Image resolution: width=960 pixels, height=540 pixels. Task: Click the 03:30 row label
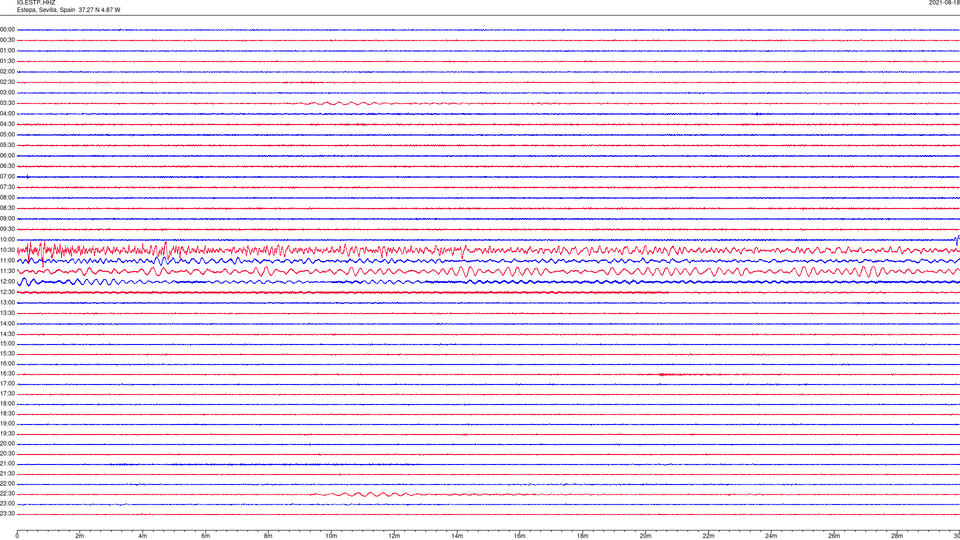click(x=7, y=103)
